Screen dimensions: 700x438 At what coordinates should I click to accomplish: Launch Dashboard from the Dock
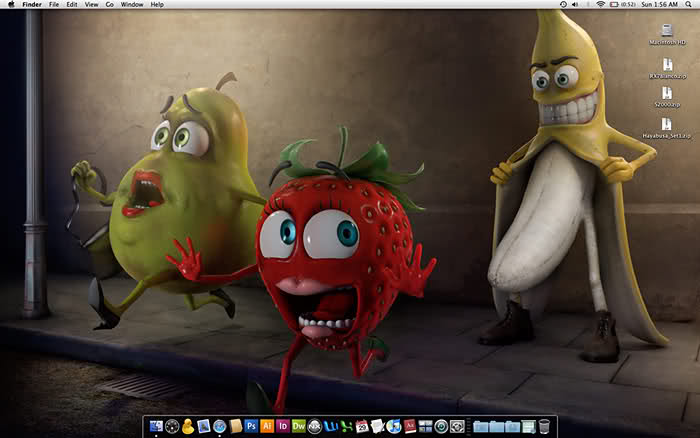click(x=172, y=426)
